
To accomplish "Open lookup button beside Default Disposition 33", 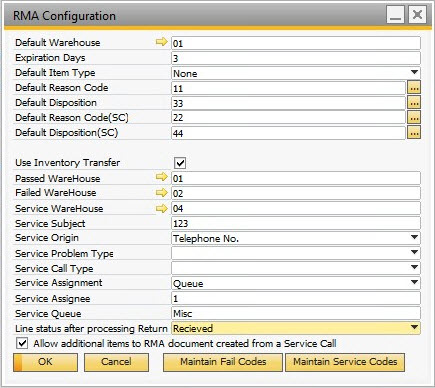I will coord(414,103).
